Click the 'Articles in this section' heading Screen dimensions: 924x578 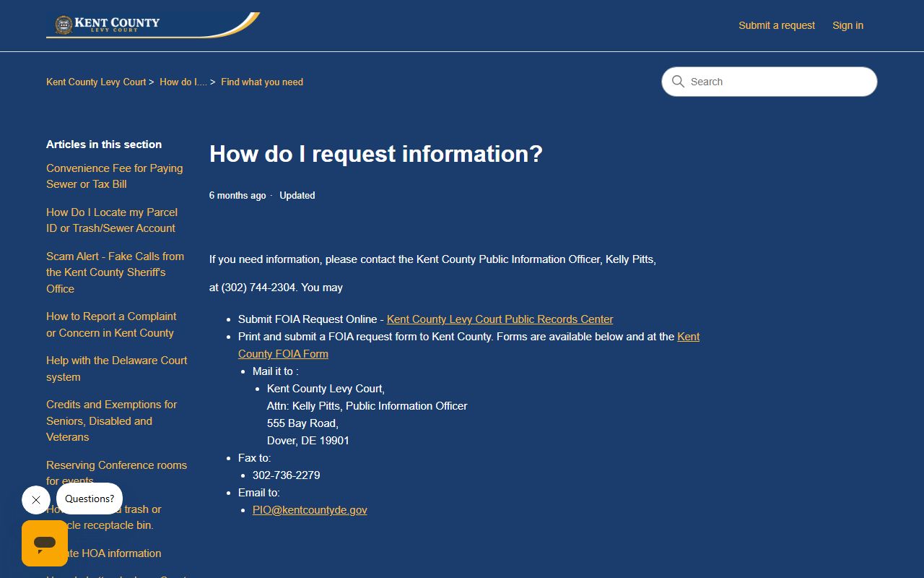[x=104, y=144]
